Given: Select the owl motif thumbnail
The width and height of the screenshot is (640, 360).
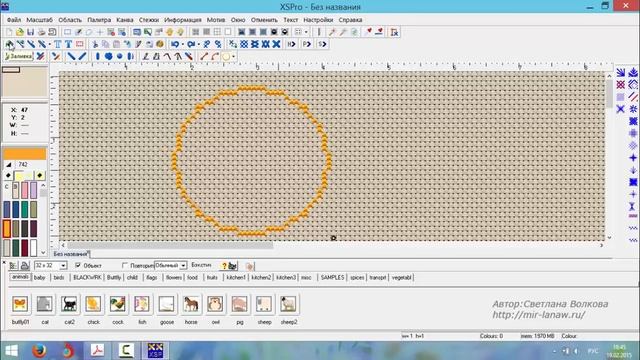Looking at the screenshot, I should 215,304.
